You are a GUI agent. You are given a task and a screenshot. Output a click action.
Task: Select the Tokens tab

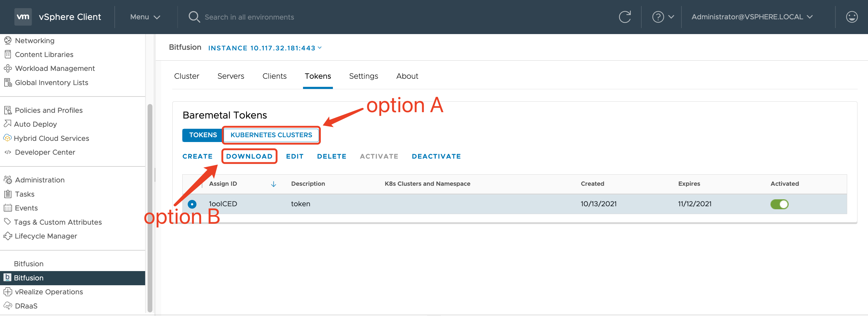318,76
